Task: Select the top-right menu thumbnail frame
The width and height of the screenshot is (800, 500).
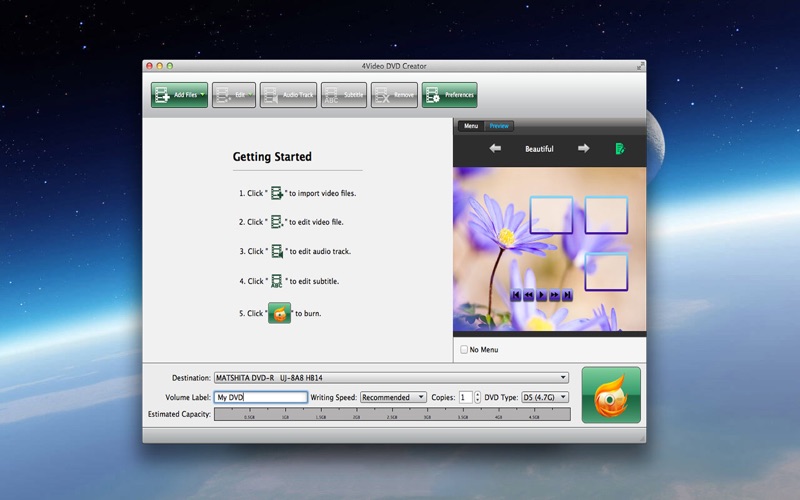Action: tap(606, 215)
